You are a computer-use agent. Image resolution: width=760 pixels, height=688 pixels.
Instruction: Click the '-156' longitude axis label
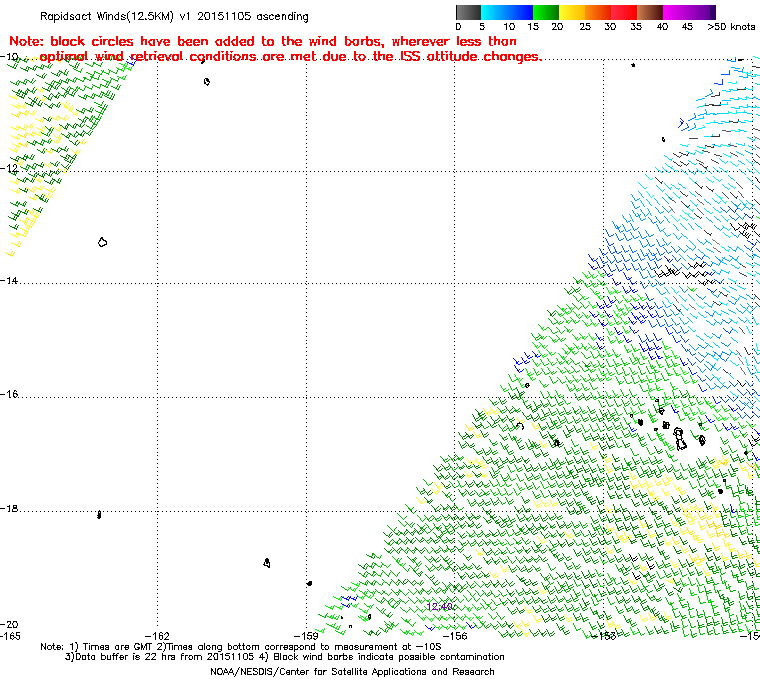tap(455, 636)
